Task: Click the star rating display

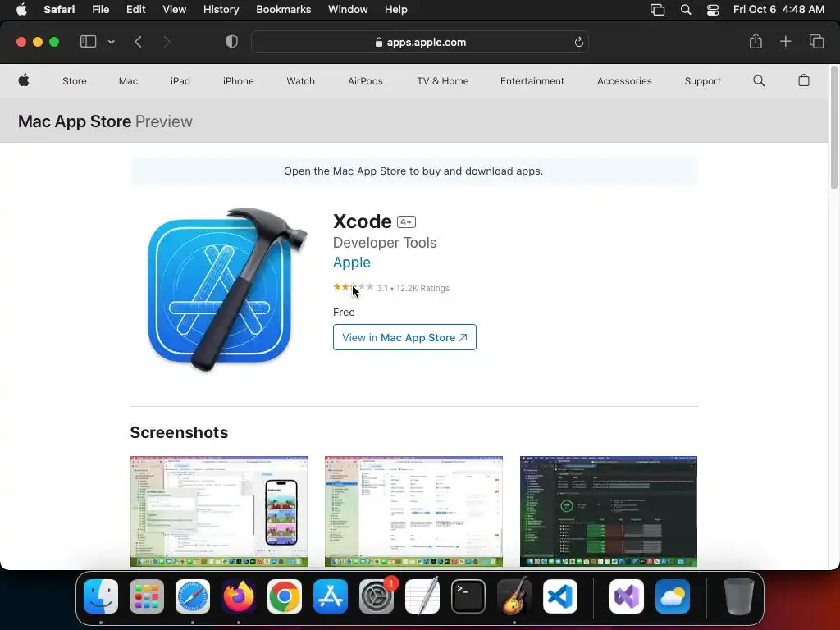Action: tap(353, 288)
